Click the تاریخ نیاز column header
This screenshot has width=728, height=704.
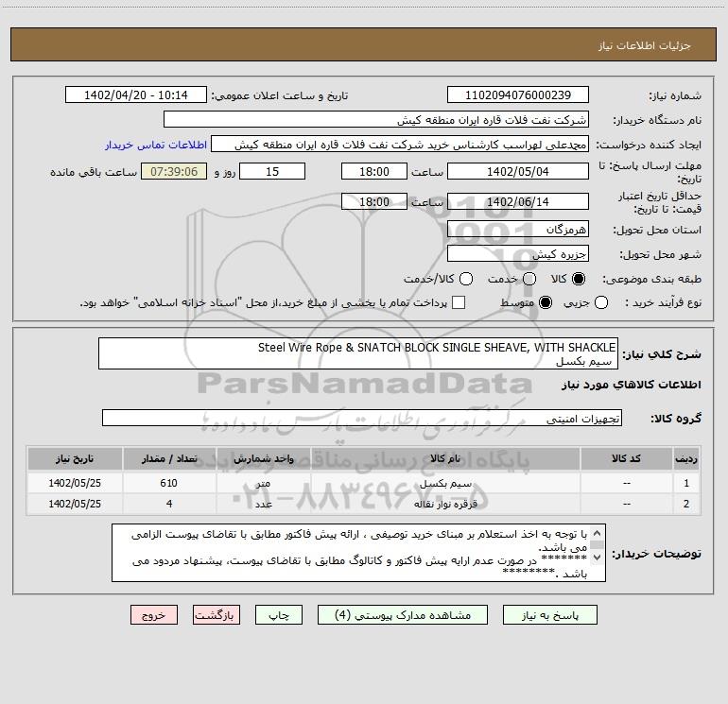click(75, 458)
